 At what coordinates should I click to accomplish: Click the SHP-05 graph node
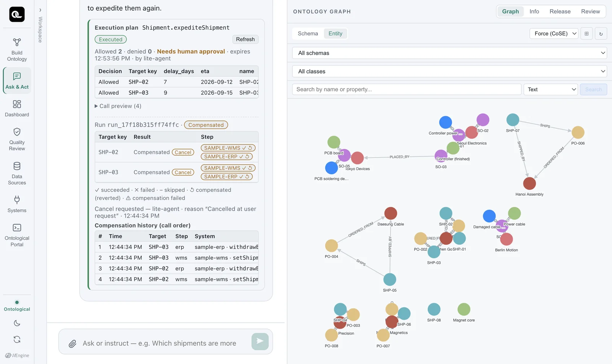pos(390,279)
